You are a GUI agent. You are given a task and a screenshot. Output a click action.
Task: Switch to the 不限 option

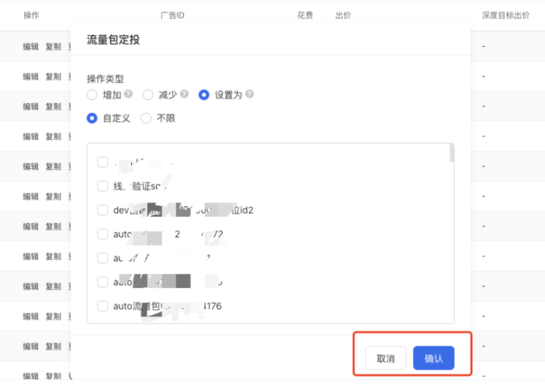coord(145,118)
